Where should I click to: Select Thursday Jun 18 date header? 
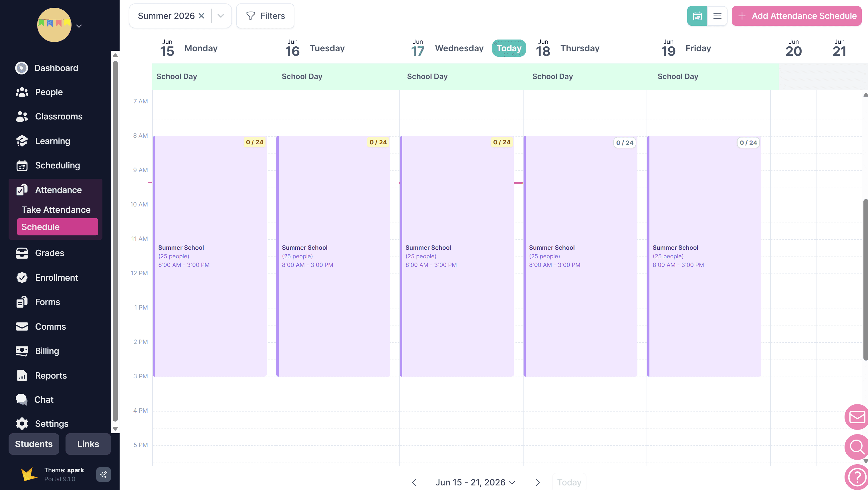pos(567,48)
